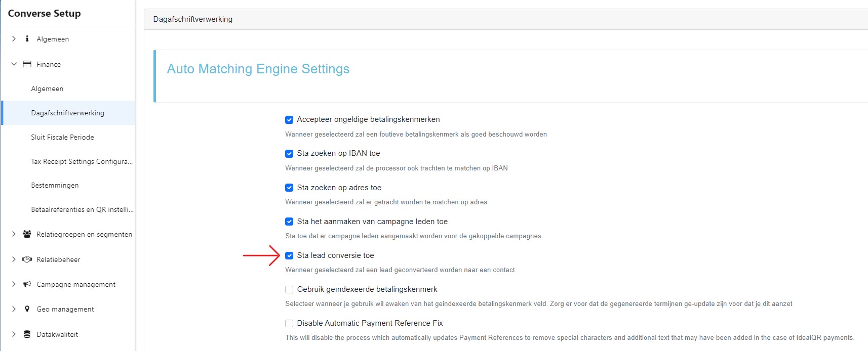The image size is (868, 351).
Task: Open Sluit Fiscale Periode menu item
Action: tap(62, 137)
